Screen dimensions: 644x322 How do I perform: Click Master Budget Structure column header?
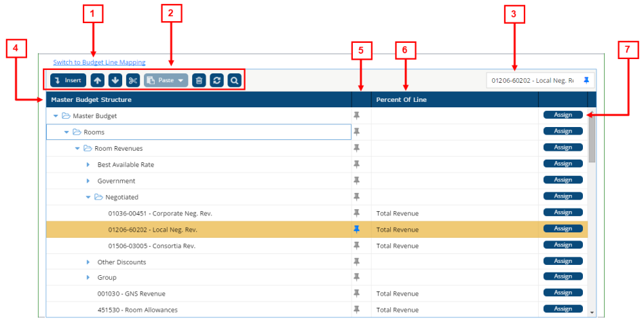(91, 100)
